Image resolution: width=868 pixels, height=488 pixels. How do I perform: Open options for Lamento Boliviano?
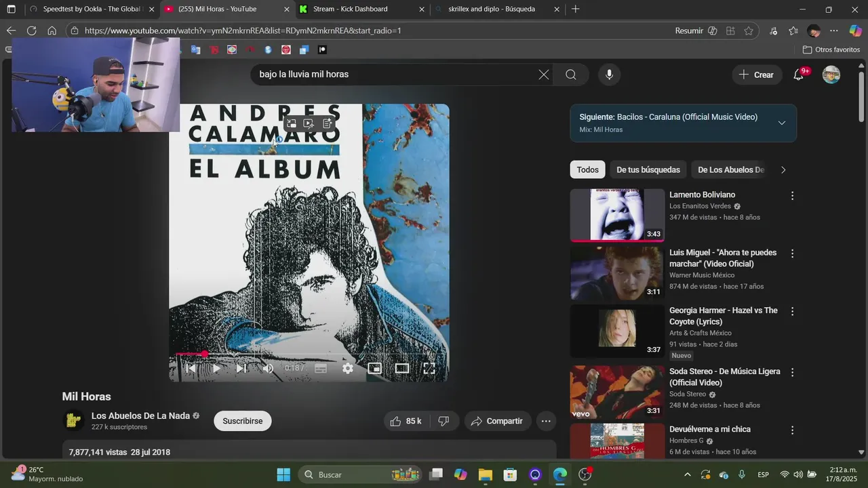pyautogui.click(x=792, y=196)
